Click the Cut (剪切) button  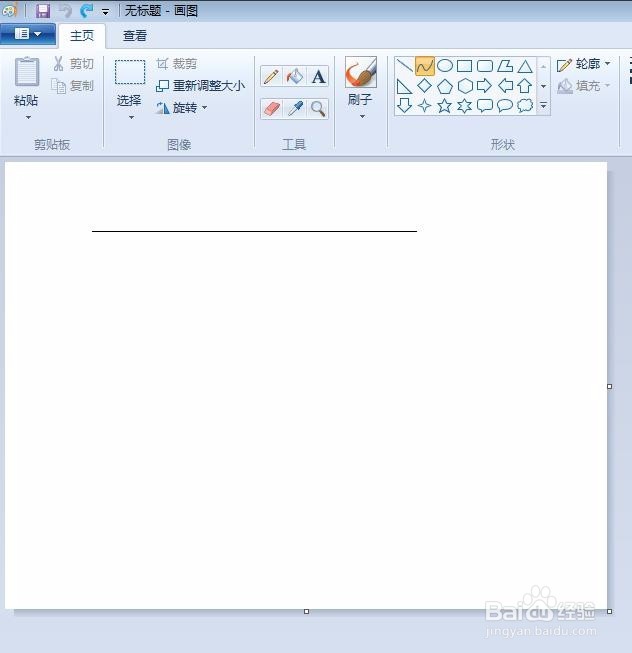click(73, 64)
